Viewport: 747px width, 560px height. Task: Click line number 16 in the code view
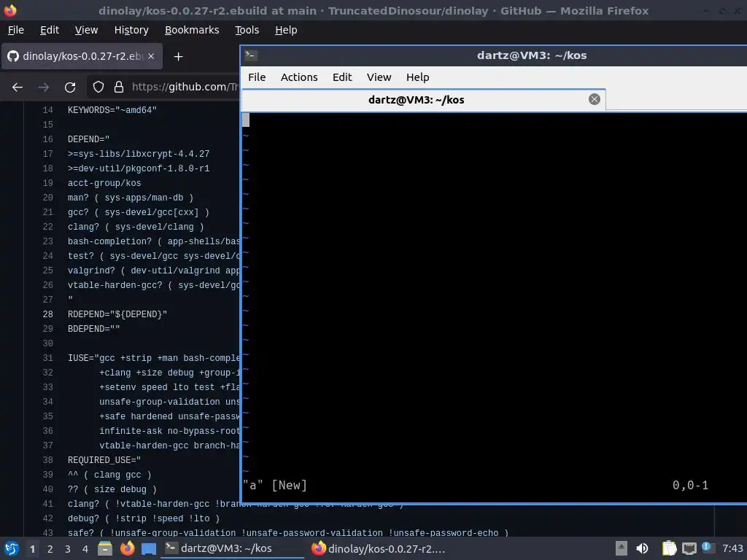tap(47, 139)
